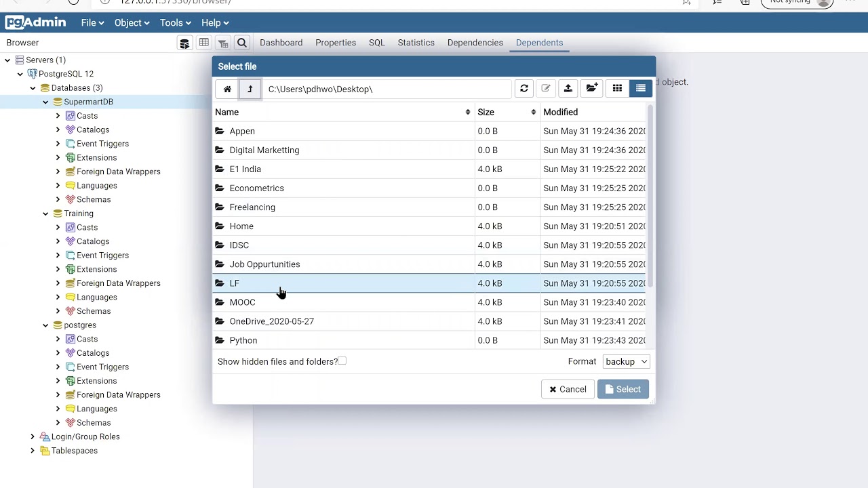Select the highlighted LF folder row
The width and height of the screenshot is (868, 488).
coord(429,283)
